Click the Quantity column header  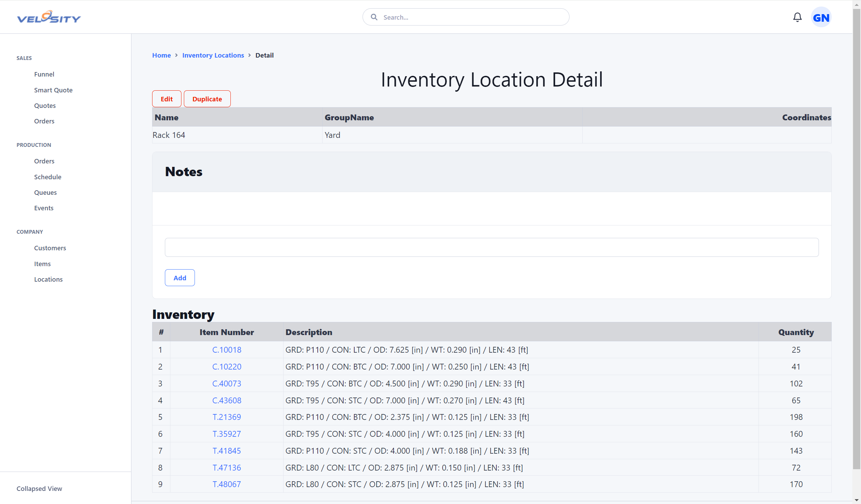point(795,332)
